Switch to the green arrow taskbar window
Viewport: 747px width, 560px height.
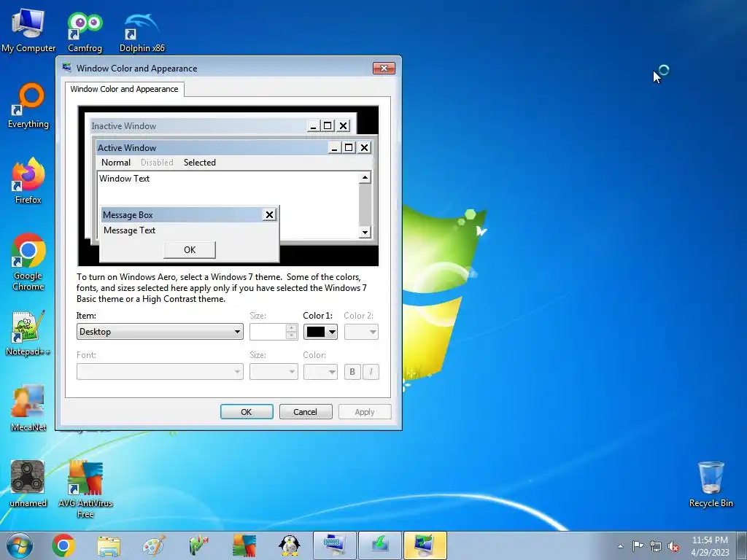pyautogui.click(x=379, y=545)
